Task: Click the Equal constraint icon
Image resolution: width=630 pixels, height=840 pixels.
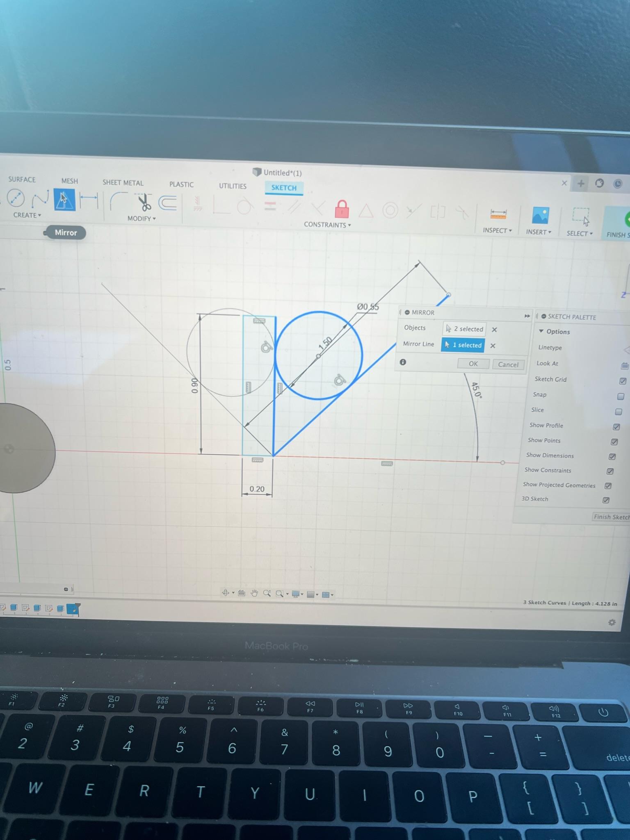Action: point(270,206)
